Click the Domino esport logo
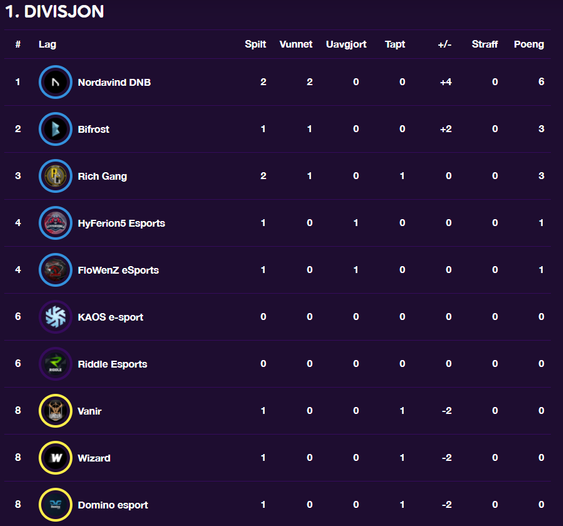This screenshot has height=526, width=563. [x=55, y=505]
